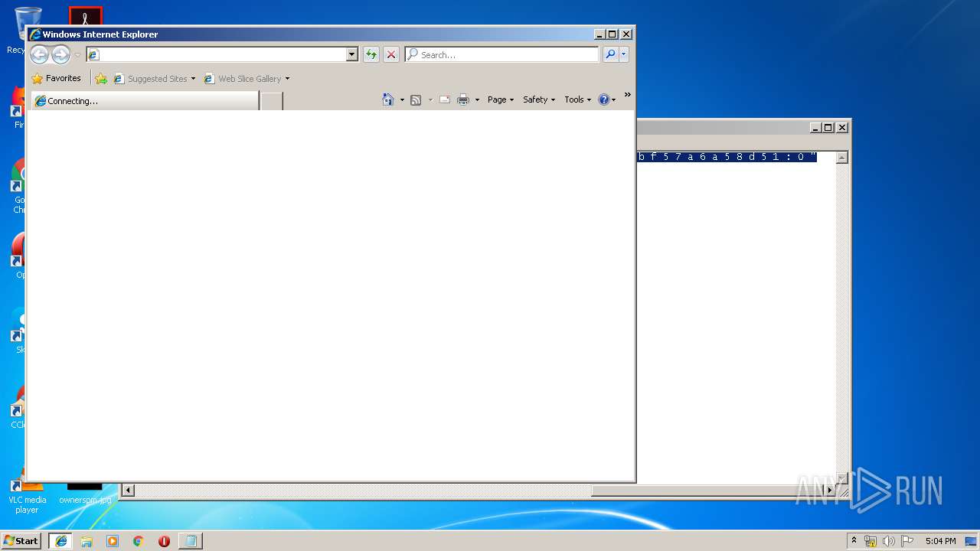Click the Notepad taskbar button

point(191,541)
